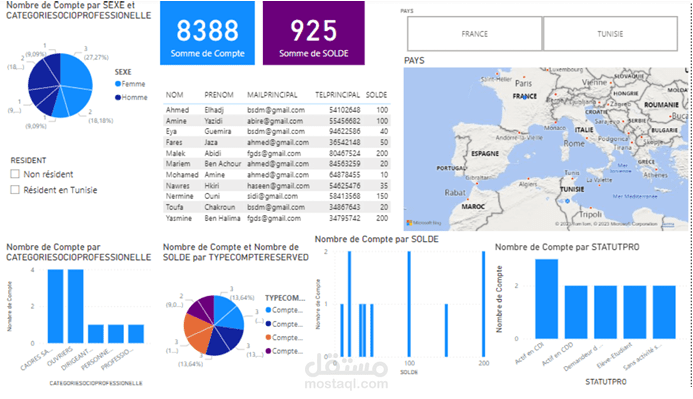Viewport: 693px width, 399px height.
Task: Click the orange Compte legend marker
Action: click(268, 338)
